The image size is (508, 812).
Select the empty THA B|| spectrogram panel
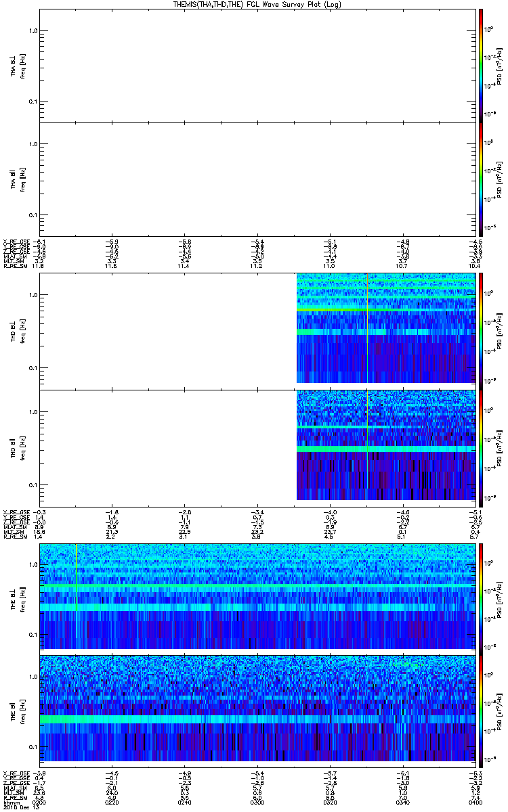tap(257, 179)
